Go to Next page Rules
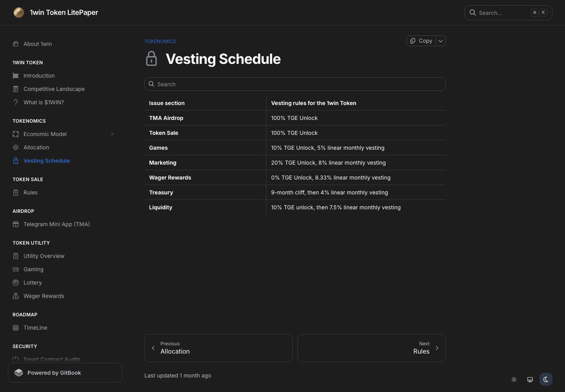 [371, 348]
